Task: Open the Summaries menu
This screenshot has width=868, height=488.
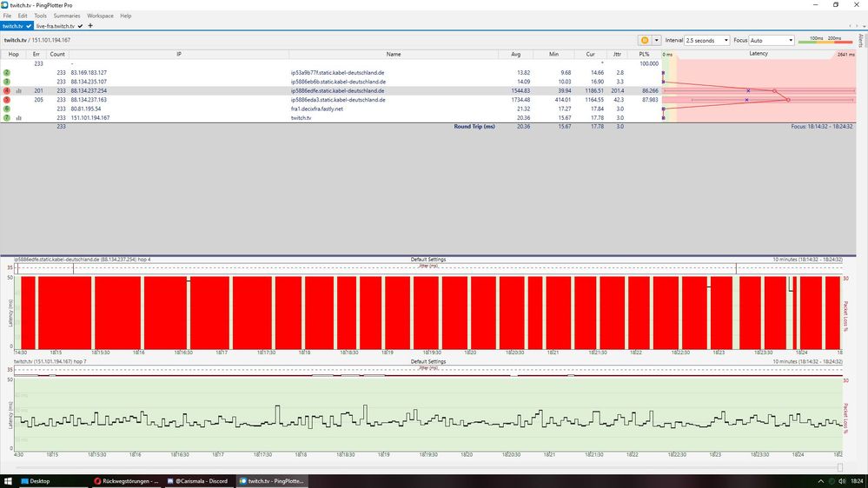Action: tap(67, 16)
